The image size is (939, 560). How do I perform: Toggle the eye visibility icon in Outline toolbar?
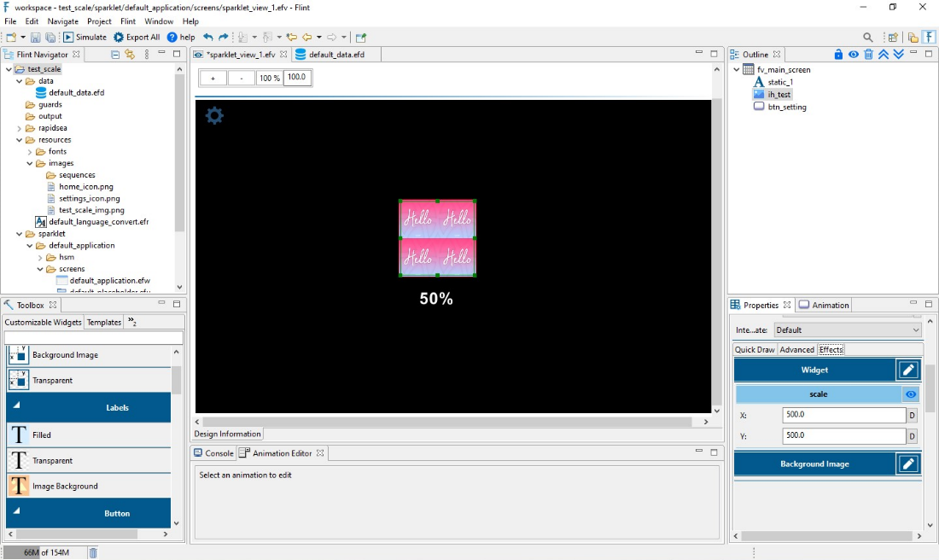tap(853, 55)
